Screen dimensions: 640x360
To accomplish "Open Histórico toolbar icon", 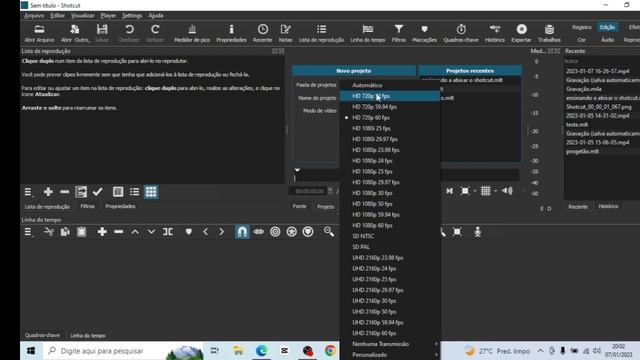I will coord(495,33).
